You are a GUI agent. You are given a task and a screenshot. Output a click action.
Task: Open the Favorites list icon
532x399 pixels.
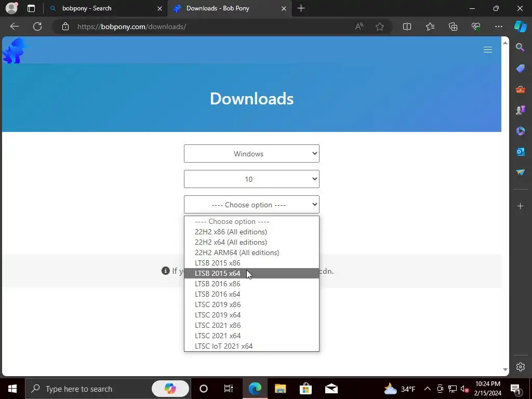pos(430,26)
